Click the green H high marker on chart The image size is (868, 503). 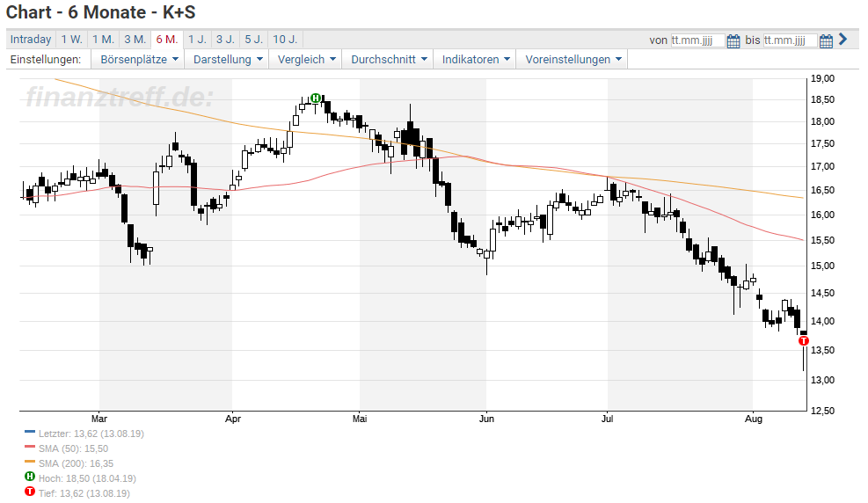coord(316,98)
